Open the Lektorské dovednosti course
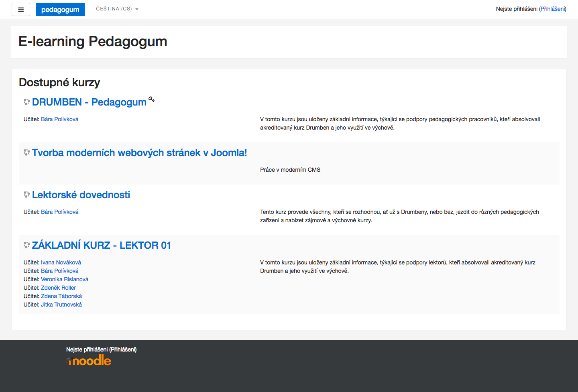 point(81,195)
